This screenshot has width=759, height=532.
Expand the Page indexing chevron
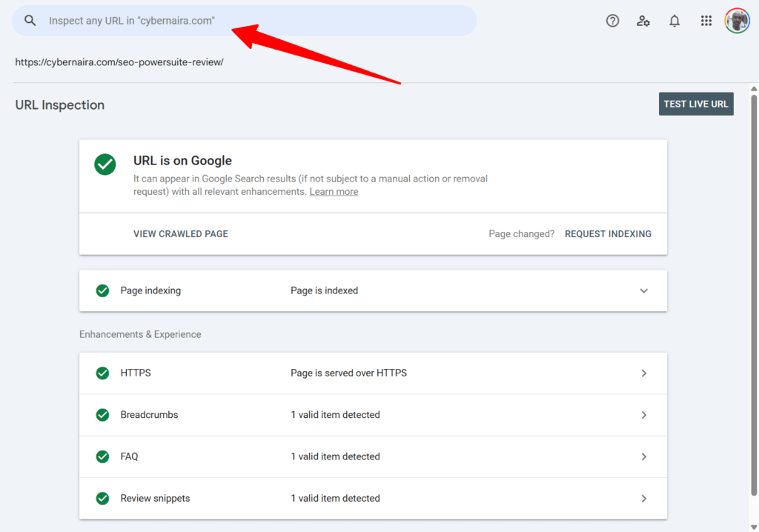pyautogui.click(x=644, y=291)
